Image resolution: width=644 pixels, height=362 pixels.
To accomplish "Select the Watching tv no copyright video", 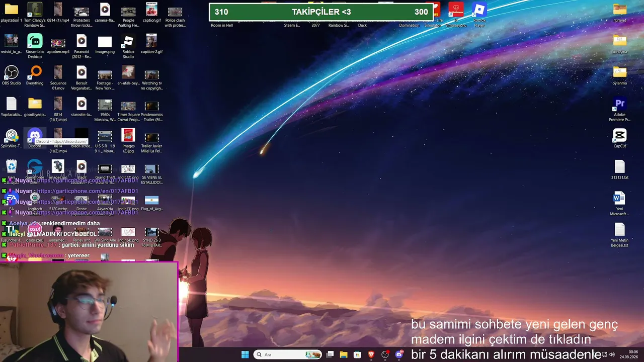I will pyautogui.click(x=151, y=79).
